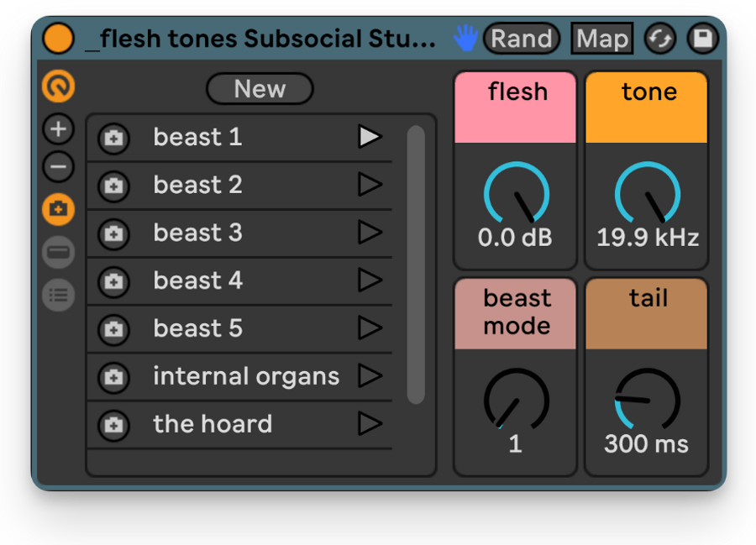Launch the hoard variation play arrow
Image resolution: width=756 pixels, height=545 pixels.
click(x=370, y=424)
